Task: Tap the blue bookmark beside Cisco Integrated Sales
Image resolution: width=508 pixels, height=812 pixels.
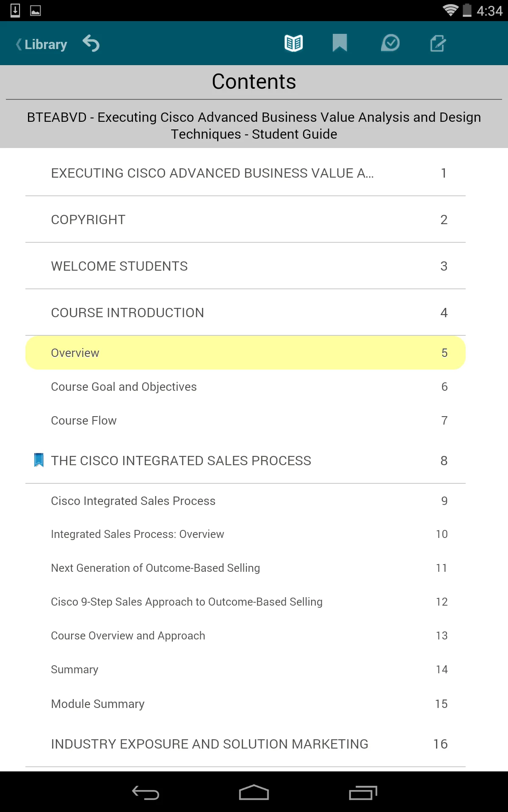Action: tap(39, 460)
